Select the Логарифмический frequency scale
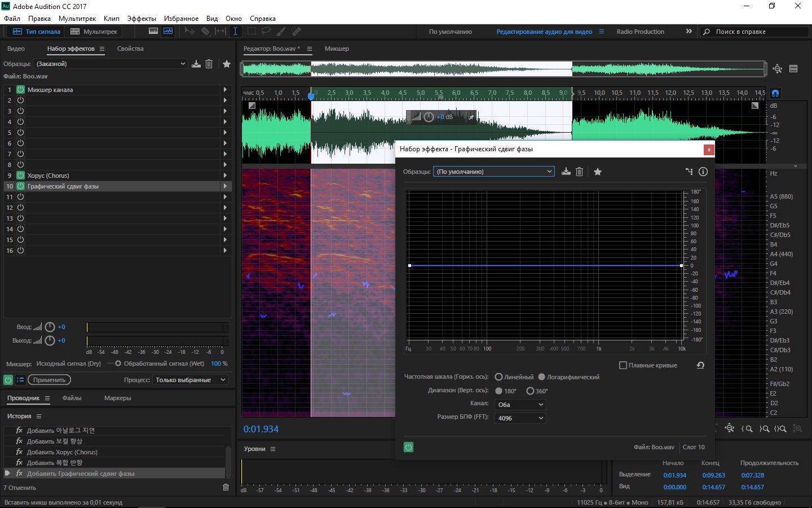 (541, 377)
